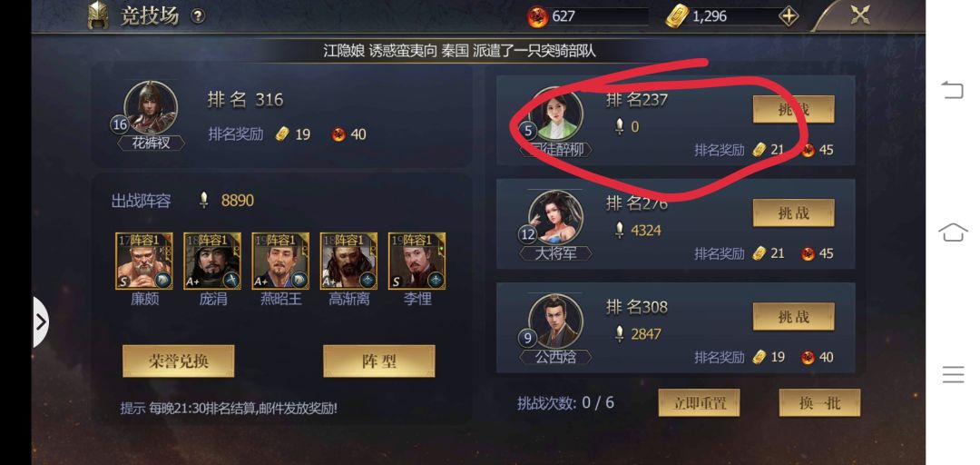
Task: Click 立即重置 to reset challenges
Action: point(699,402)
